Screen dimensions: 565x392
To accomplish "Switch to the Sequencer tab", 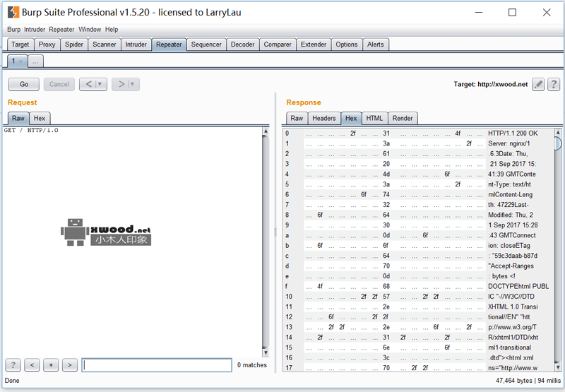I will (x=206, y=44).
